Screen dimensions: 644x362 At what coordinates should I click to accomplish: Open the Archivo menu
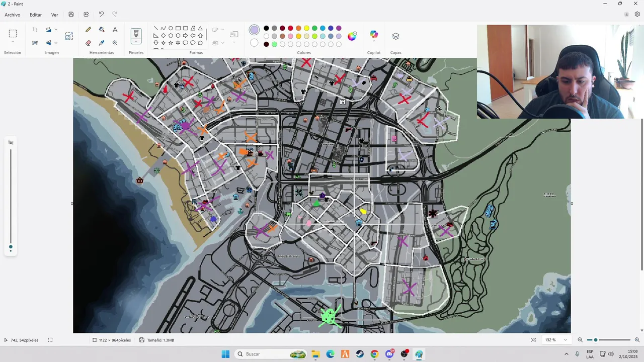tap(13, 15)
